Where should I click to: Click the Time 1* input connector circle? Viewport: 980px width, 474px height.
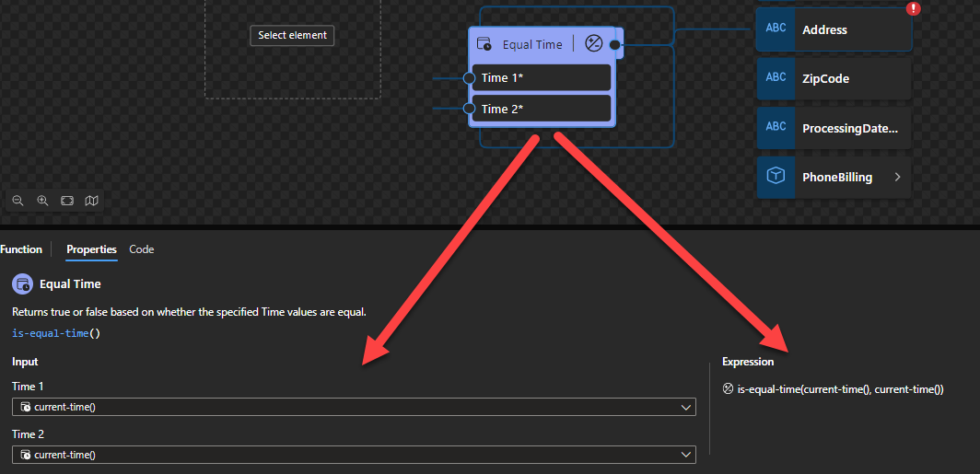(x=469, y=78)
